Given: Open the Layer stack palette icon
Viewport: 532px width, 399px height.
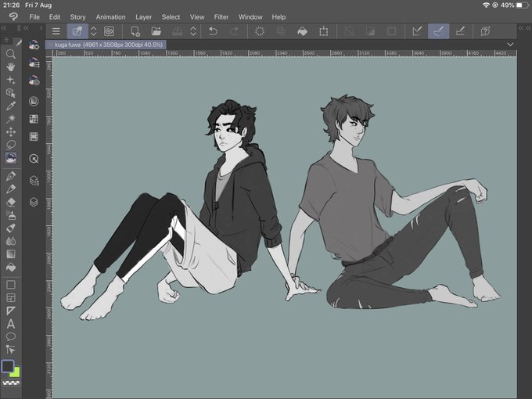Looking at the screenshot, I should pyautogui.click(x=34, y=202).
